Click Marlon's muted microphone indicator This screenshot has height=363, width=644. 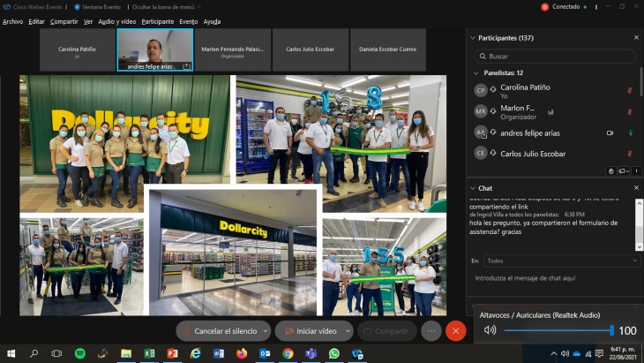click(630, 112)
